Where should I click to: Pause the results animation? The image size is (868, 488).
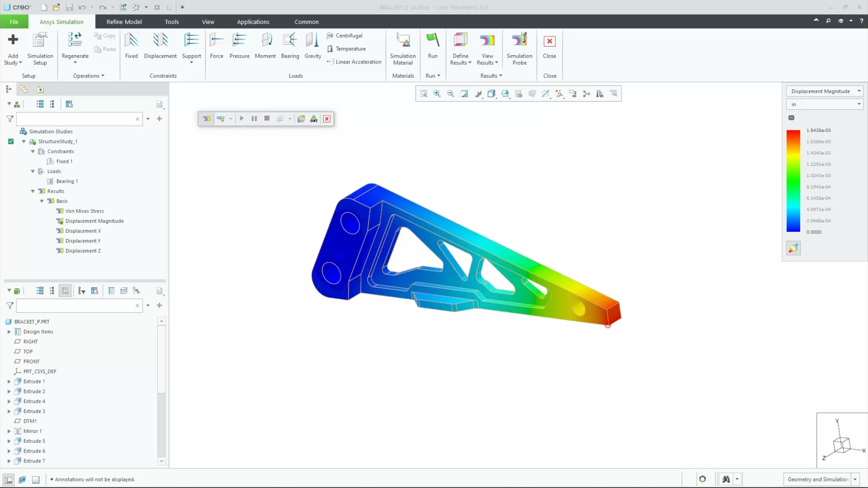(254, 119)
